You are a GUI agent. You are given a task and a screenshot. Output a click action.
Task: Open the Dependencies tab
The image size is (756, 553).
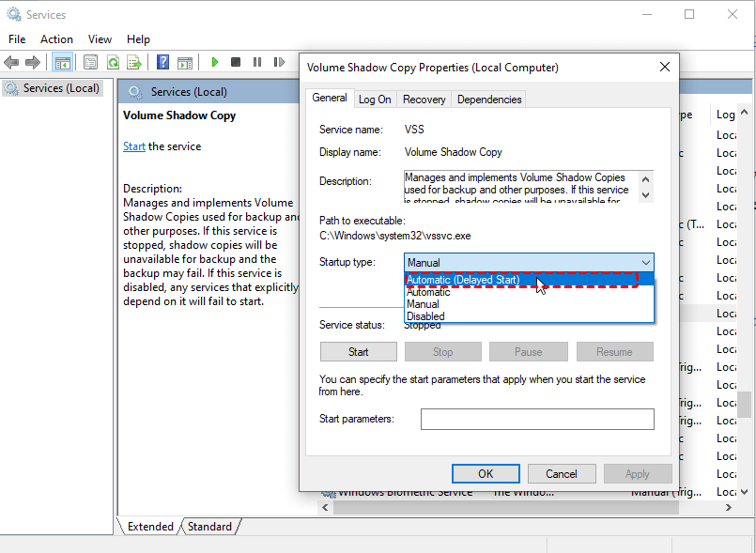pos(488,100)
